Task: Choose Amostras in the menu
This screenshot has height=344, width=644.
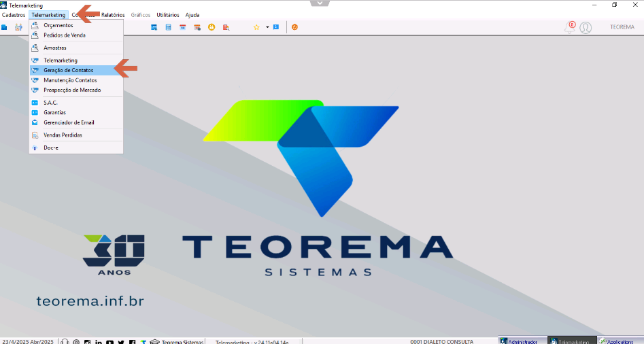Action: (x=76, y=48)
